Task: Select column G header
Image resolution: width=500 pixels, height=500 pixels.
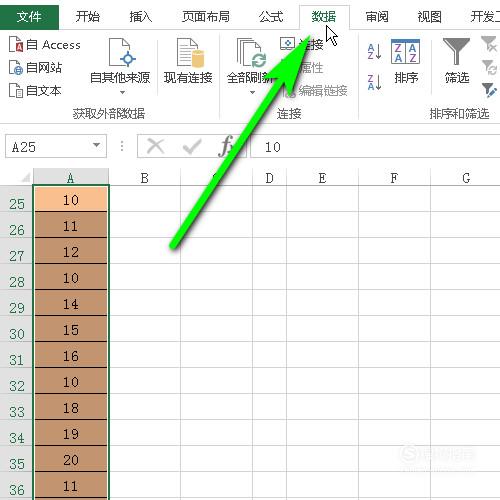Action: tap(466, 177)
